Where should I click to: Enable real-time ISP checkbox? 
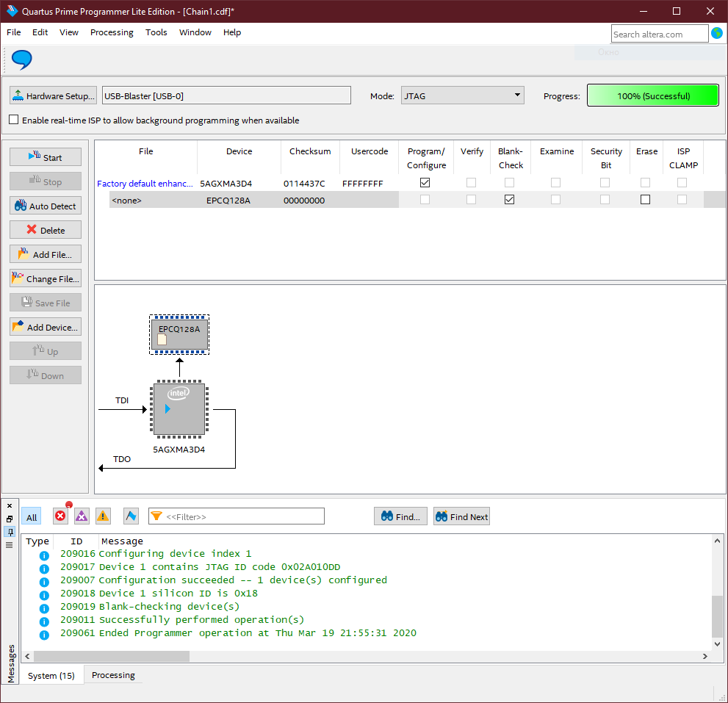[14, 120]
